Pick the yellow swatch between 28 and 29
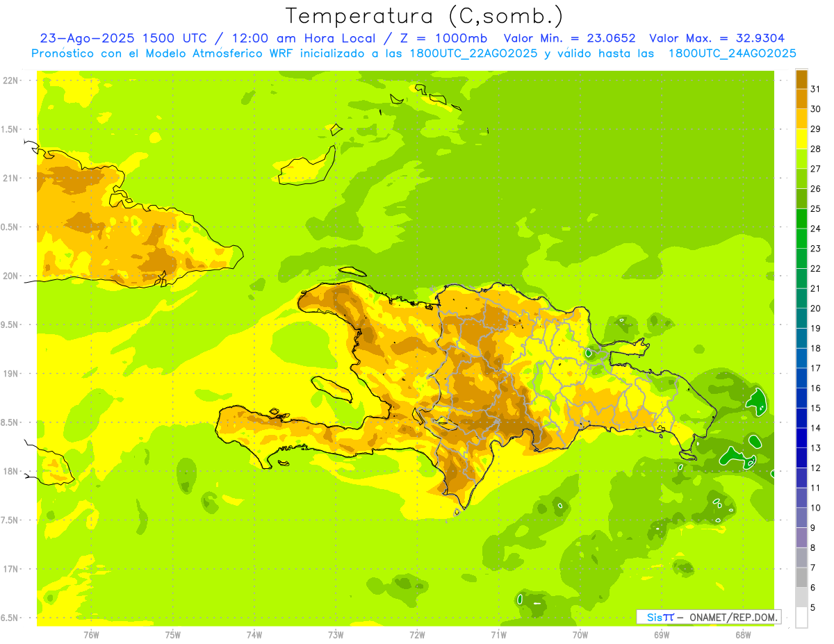 [x=801, y=139]
